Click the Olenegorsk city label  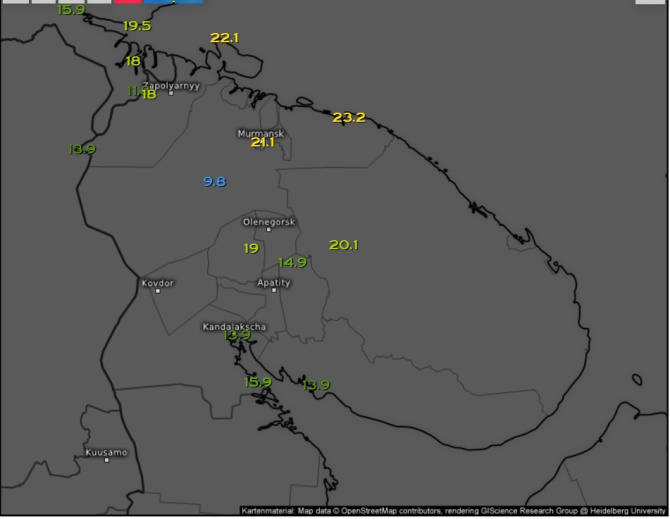click(269, 222)
